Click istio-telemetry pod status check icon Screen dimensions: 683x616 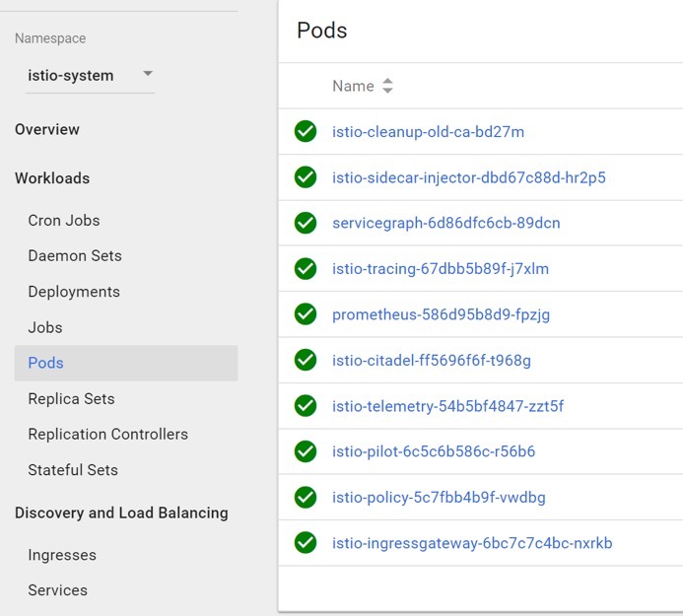[x=306, y=406]
